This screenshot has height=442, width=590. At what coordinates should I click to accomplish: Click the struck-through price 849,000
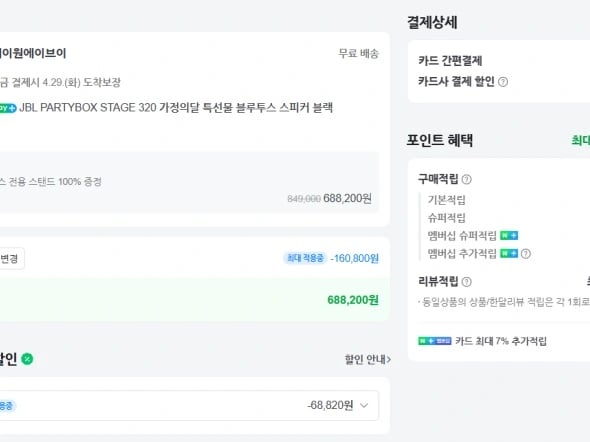pos(304,199)
